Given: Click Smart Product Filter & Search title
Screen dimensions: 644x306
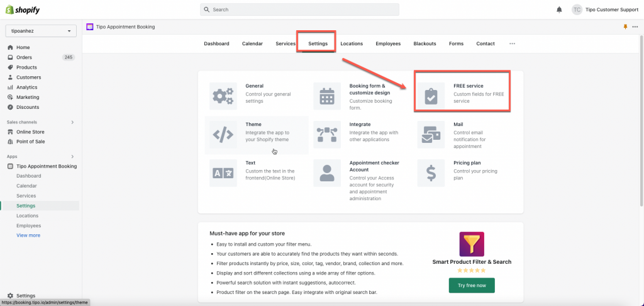Looking at the screenshot, I should [472, 262].
